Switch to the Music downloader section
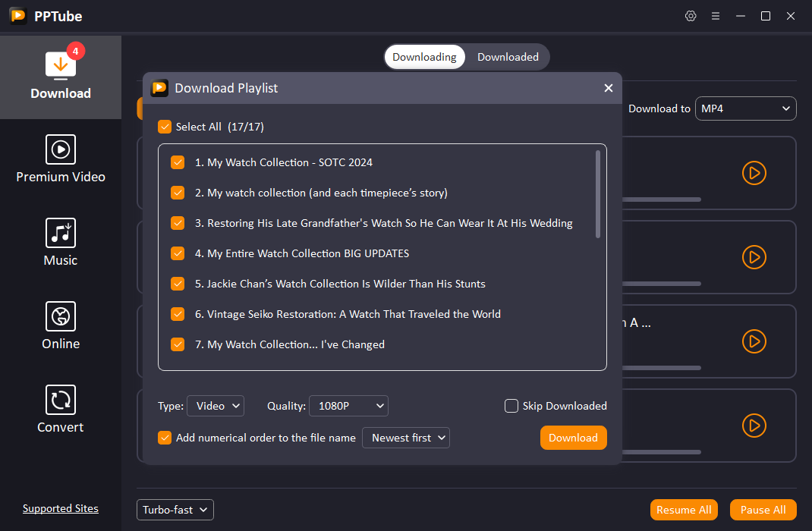 (x=60, y=243)
